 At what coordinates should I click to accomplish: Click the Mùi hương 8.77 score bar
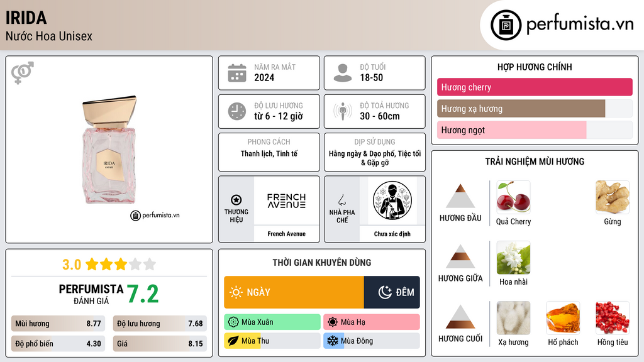(x=58, y=324)
